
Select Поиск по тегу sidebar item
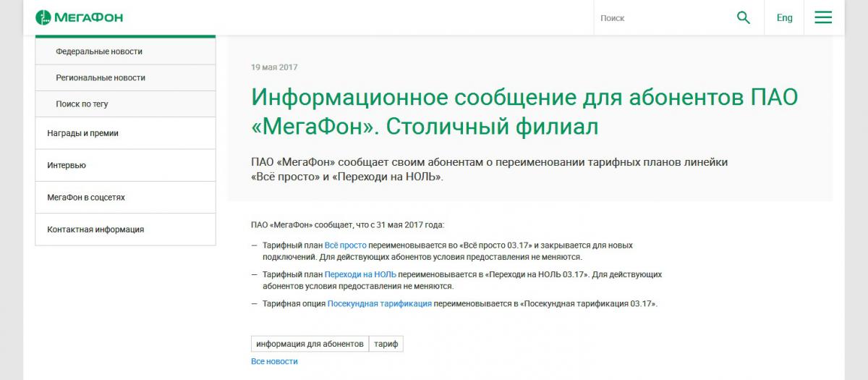(x=82, y=104)
